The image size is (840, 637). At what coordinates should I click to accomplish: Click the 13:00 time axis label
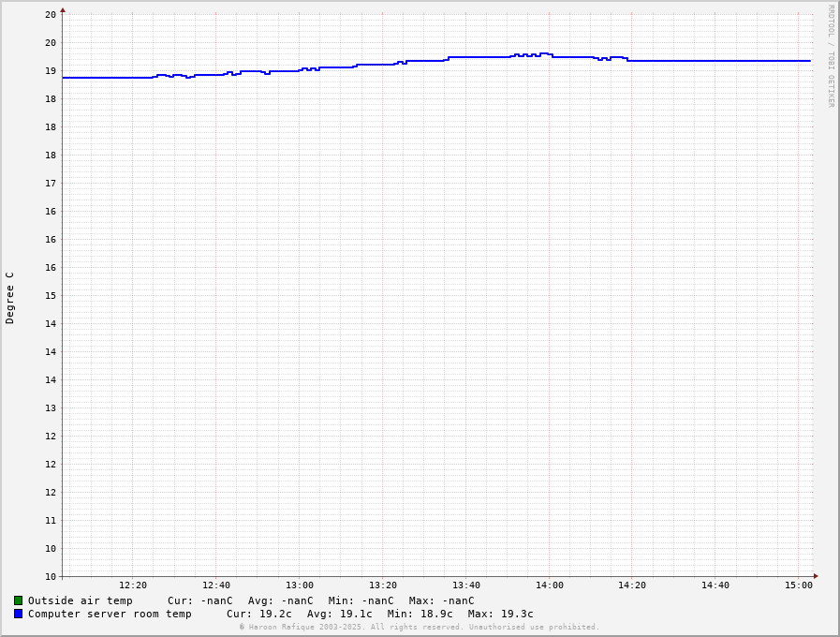(300, 585)
